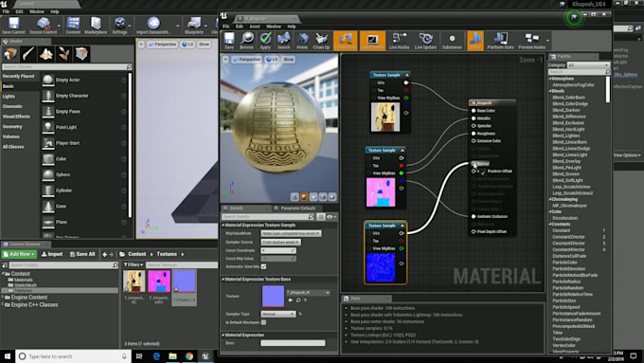Click the Add New button
Viewport: 644px width, 363px height.
19,254
